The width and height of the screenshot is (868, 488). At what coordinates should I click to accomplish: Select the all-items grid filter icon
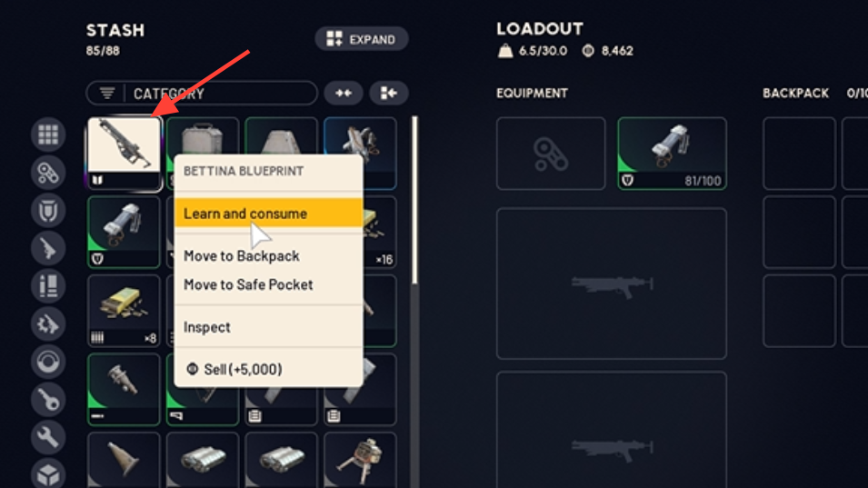(x=48, y=134)
